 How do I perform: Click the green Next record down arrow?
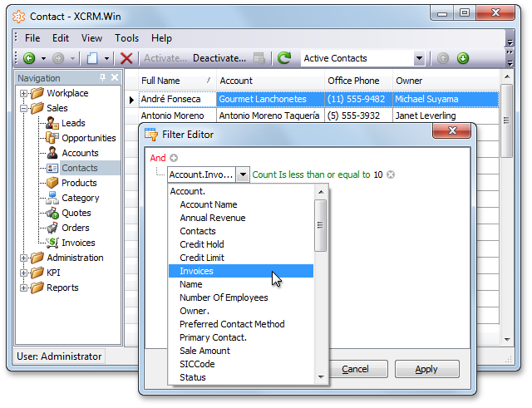463,58
